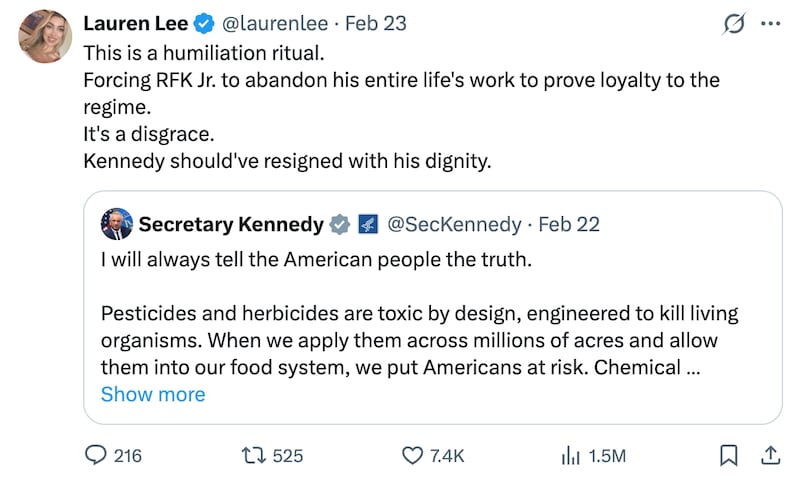Open the @laurenlee handle link
The width and height of the screenshot is (800, 483).
coord(265,23)
